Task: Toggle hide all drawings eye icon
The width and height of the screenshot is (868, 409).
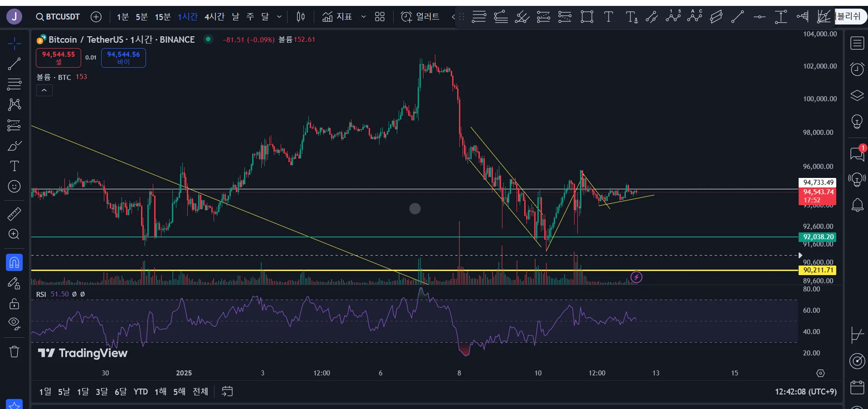Action: [15, 324]
